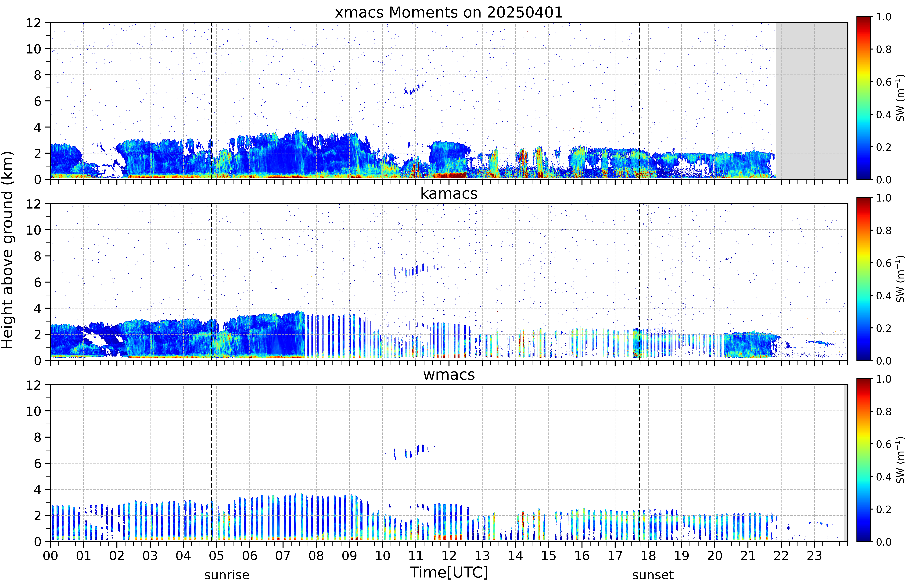Click the "10" height tick of kamacs panel
Screen dimensions: 912x588
(x=34, y=230)
